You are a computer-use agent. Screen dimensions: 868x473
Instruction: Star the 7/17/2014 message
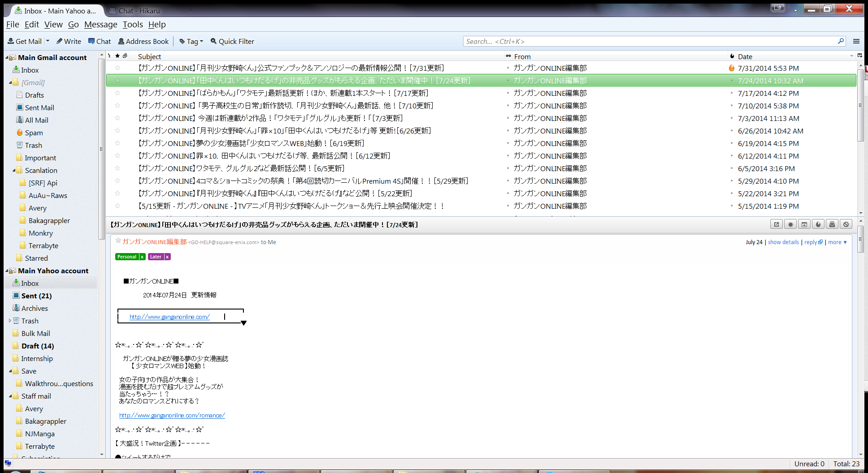tap(117, 93)
